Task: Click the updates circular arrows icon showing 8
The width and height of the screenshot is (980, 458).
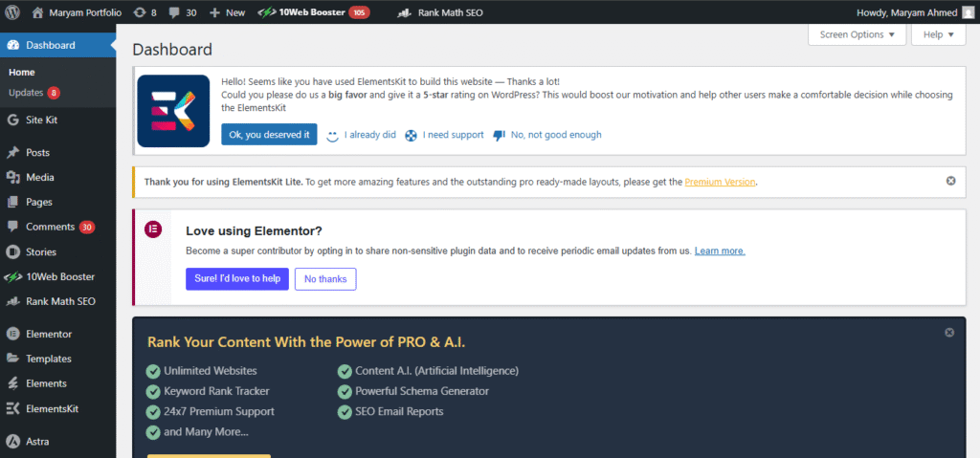Action: coord(140,11)
